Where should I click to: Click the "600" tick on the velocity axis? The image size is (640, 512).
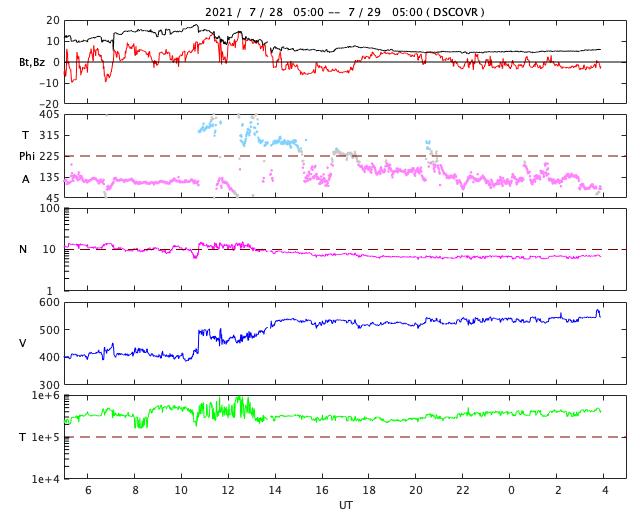49,303
